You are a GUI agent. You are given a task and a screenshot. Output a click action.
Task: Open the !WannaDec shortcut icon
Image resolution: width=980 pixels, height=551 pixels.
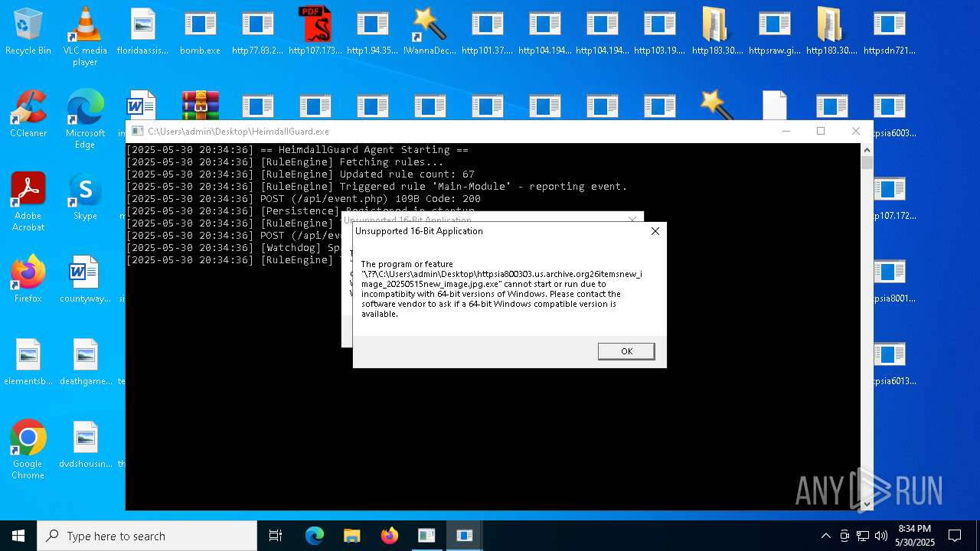tap(430, 32)
